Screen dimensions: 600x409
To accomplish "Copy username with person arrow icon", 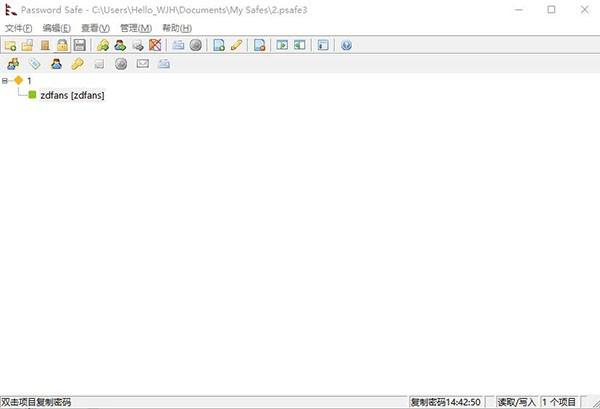I will click(x=120, y=46).
